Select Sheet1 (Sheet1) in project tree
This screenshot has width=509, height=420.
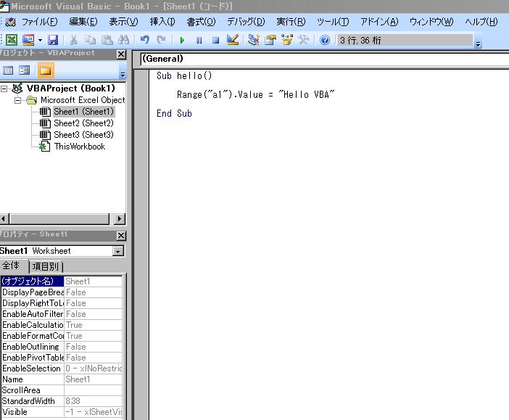tap(84, 112)
